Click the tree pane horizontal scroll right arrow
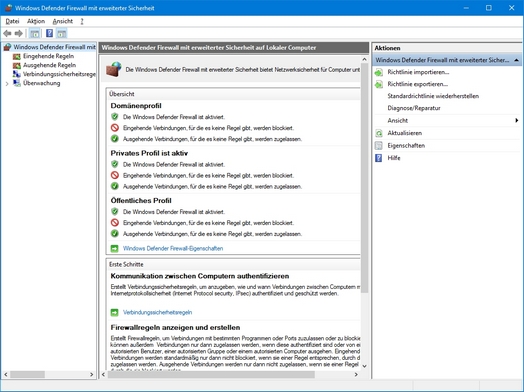This screenshot has width=524, height=392. point(91,375)
